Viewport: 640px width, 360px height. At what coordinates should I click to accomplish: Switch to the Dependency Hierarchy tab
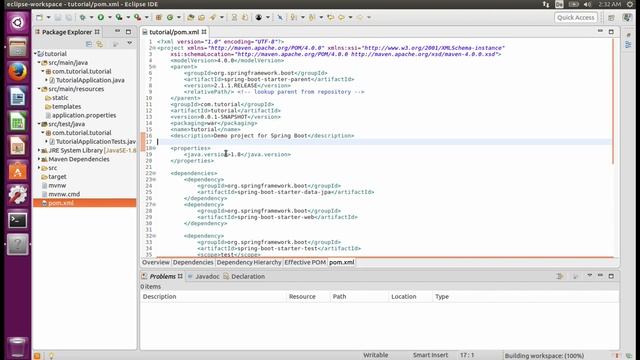[249, 262]
